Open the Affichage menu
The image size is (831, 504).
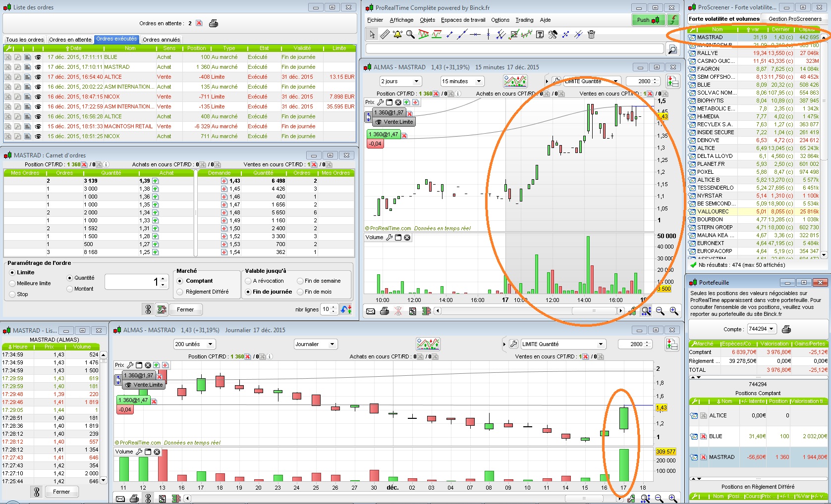pyautogui.click(x=402, y=20)
